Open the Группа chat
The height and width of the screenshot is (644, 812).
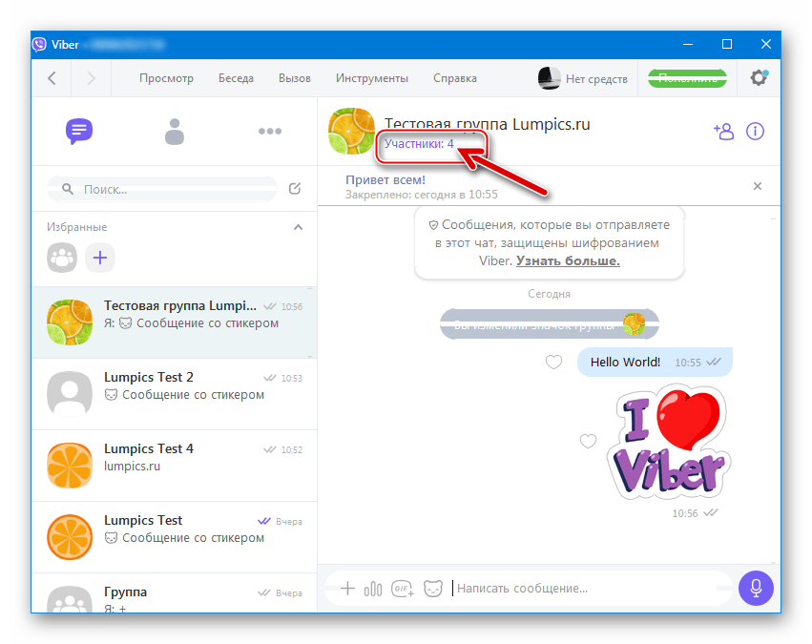coord(174,593)
